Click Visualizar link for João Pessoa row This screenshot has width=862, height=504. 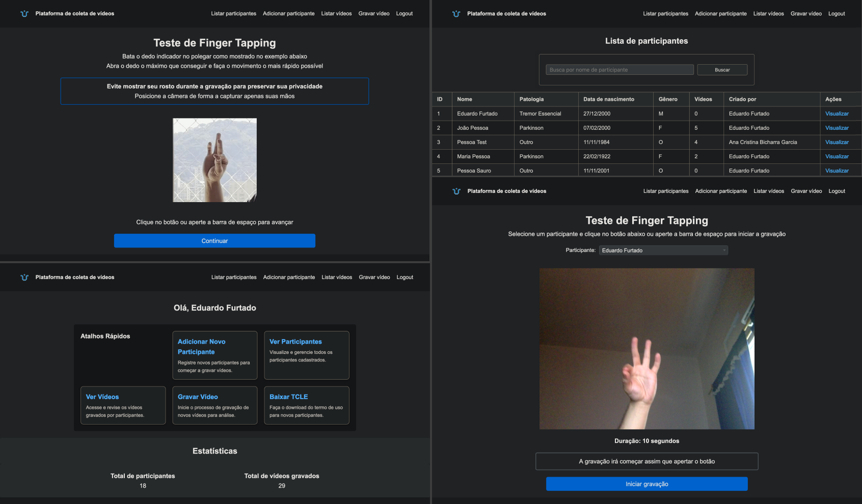pyautogui.click(x=837, y=128)
